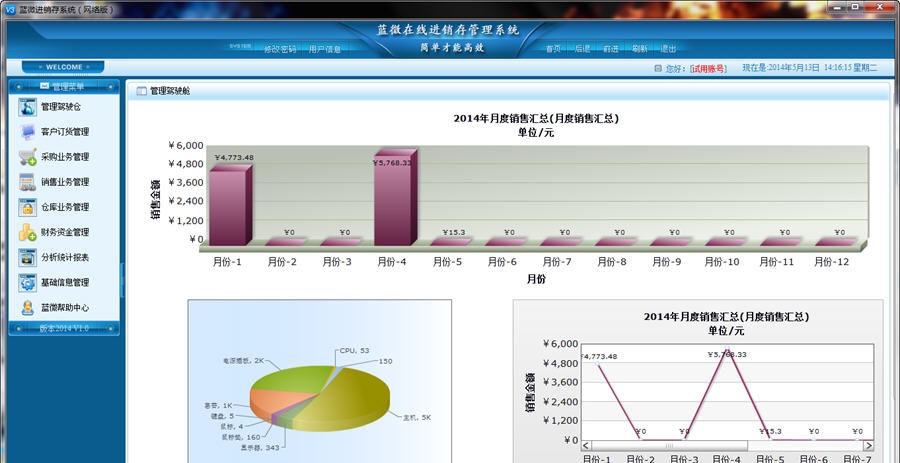Click the 管理驾驶舱 panel title text

pyautogui.click(x=170, y=91)
